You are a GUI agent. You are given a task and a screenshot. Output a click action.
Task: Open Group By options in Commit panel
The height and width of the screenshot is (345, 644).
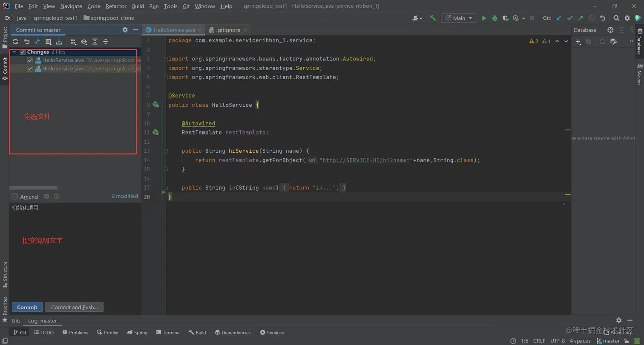pos(73,42)
